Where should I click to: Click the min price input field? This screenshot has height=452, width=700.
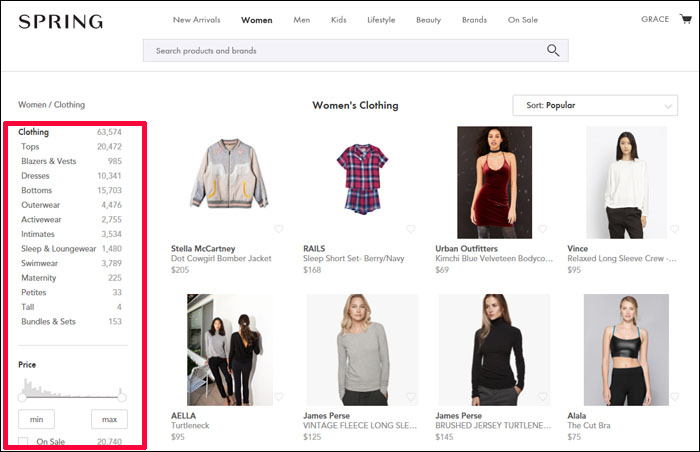[37, 419]
